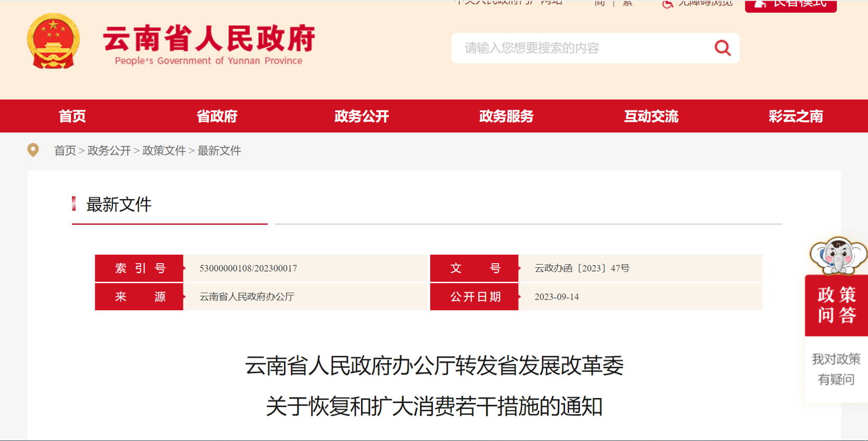
Task: Click into the search input field
Action: tap(582, 48)
